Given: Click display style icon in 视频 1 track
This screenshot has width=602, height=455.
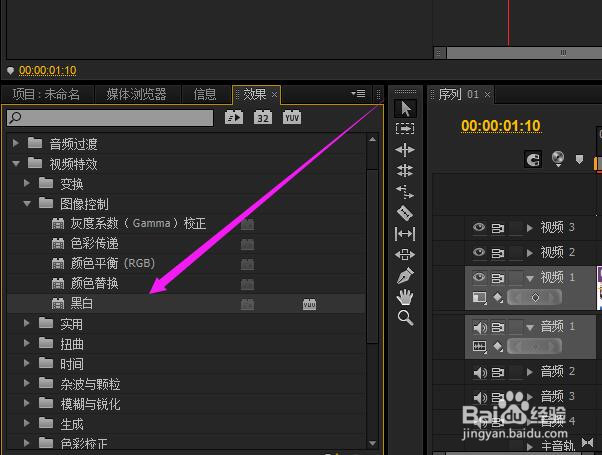Looking at the screenshot, I should click(x=480, y=298).
